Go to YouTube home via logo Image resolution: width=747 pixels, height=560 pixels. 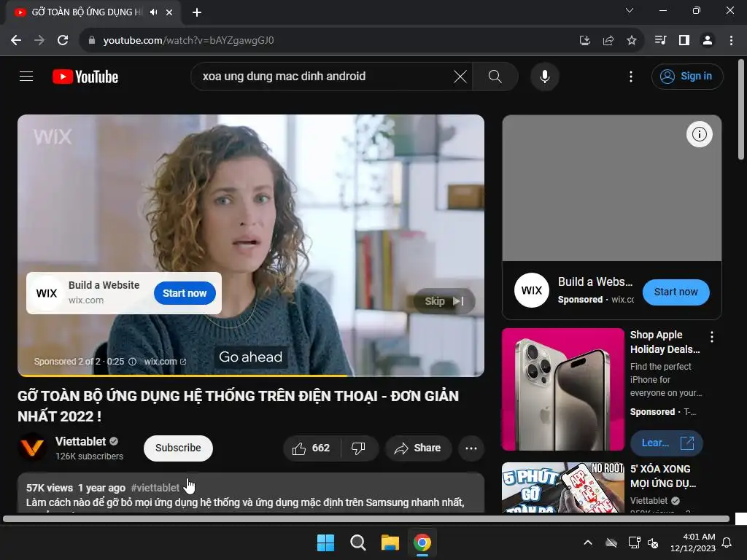coord(85,77)
